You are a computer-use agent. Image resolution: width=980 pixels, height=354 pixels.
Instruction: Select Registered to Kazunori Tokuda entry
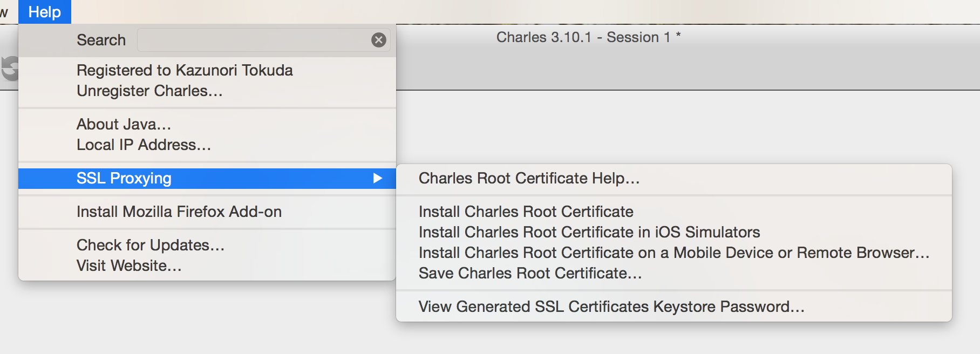(x=207, y=70)
